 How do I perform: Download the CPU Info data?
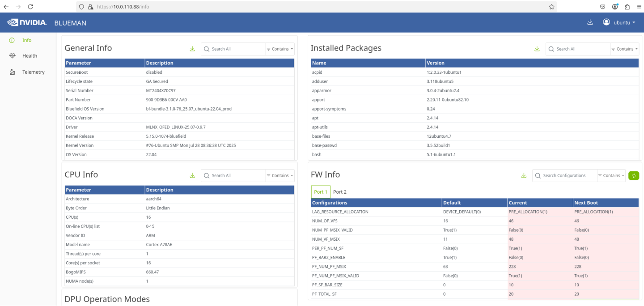[192, 175]
